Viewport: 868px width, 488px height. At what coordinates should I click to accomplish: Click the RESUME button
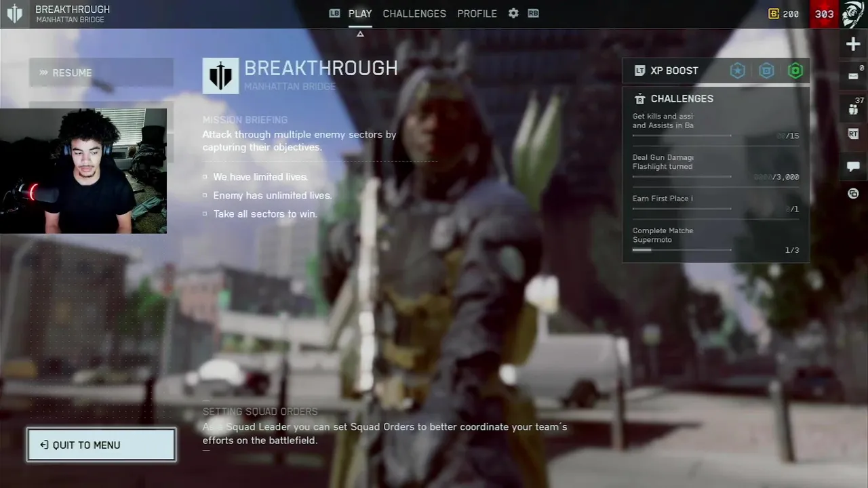(101, 73)
